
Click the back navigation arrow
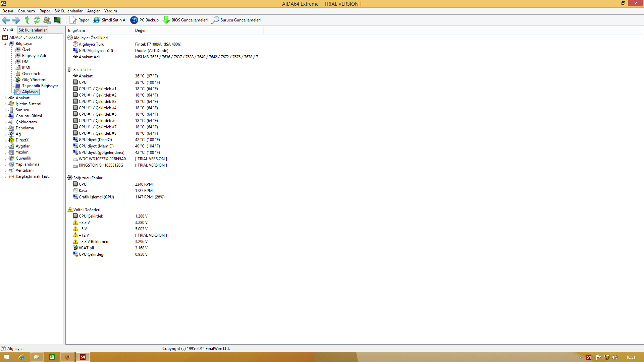6,20
